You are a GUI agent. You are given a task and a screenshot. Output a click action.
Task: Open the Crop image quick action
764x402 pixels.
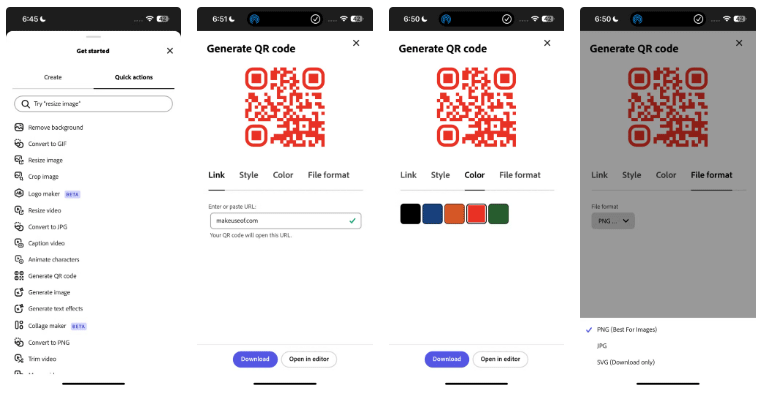(44, 177)
